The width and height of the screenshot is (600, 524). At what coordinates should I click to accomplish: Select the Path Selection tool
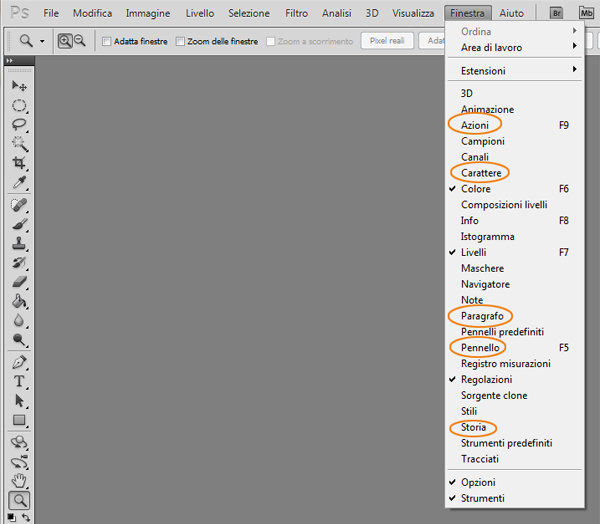[x=19, y=400]
